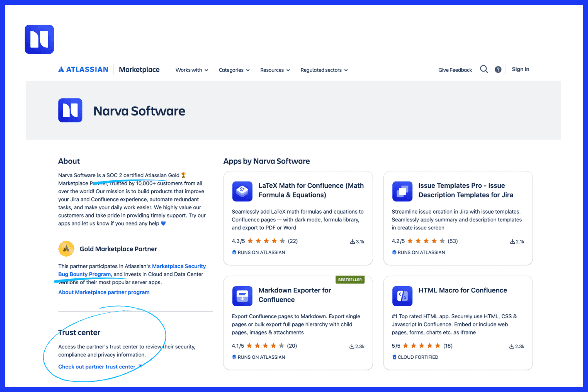Open About Marketplace partner program link

pos(104,292)
